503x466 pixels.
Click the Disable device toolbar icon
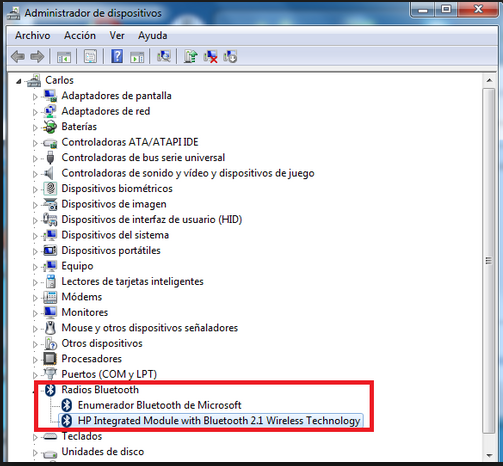pos(230,56)
